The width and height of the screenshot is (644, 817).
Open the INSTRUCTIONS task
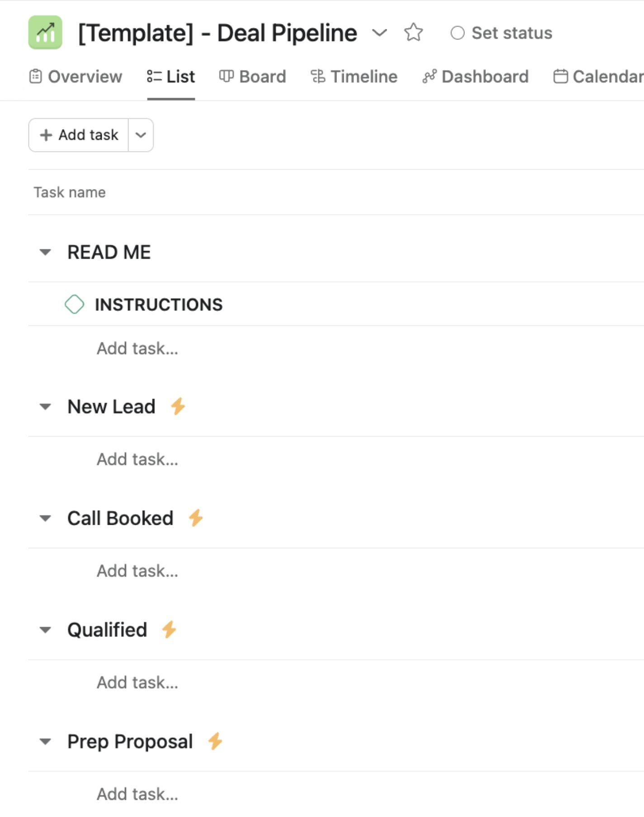pyautogui.click(x=159, y=304)
